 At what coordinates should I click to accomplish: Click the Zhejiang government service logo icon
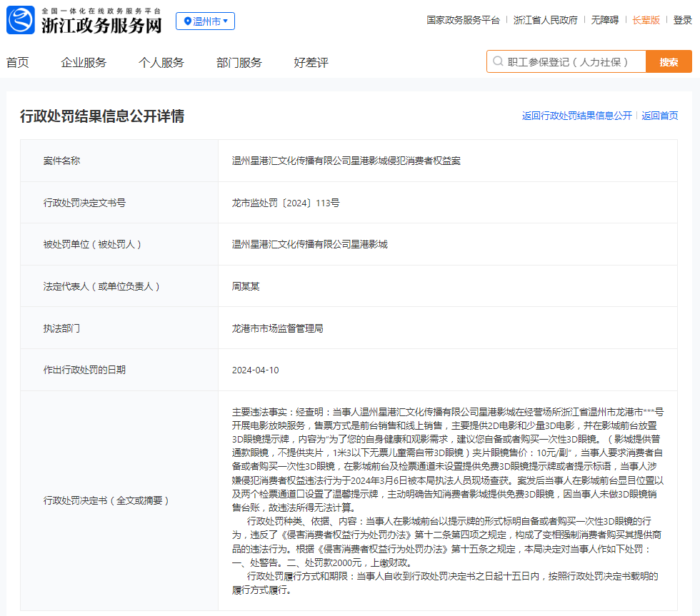pyautogui.click(x=21, y=20)
